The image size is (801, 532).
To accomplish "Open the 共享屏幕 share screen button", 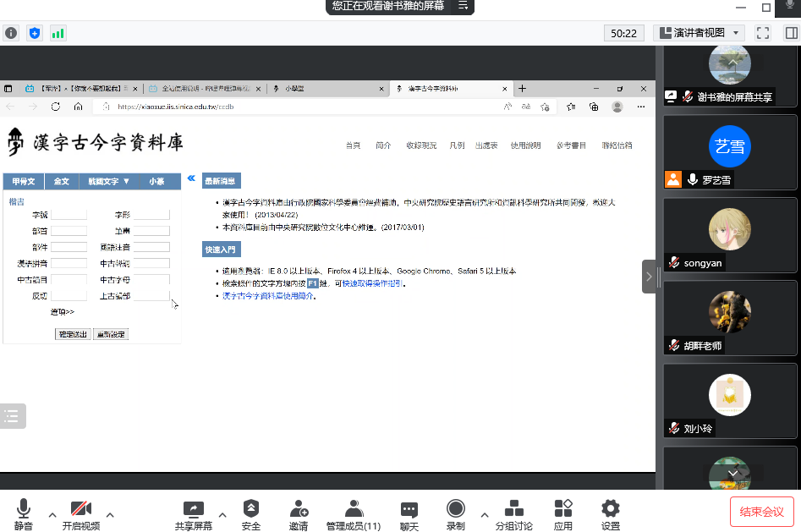I will (194, 510).
